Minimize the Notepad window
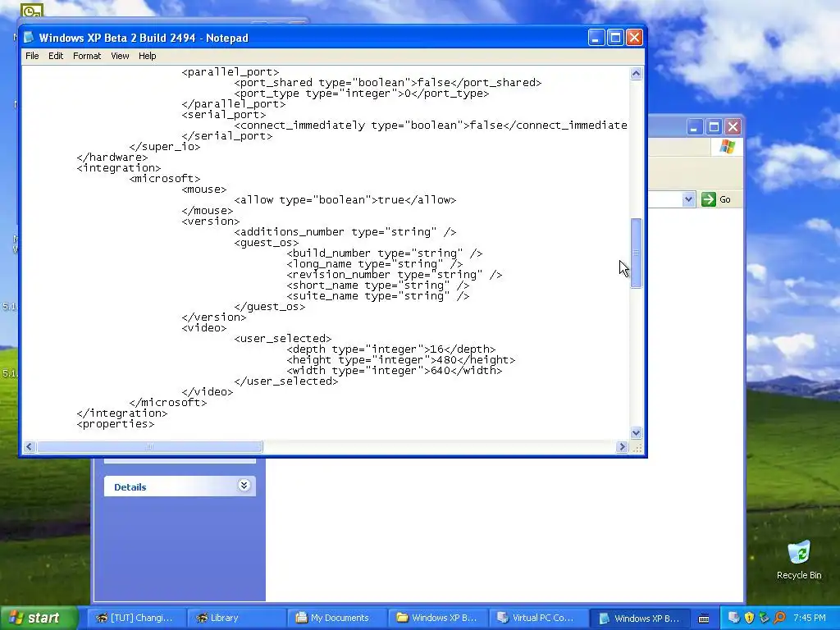840x630 pixels. tap(596, 38)
